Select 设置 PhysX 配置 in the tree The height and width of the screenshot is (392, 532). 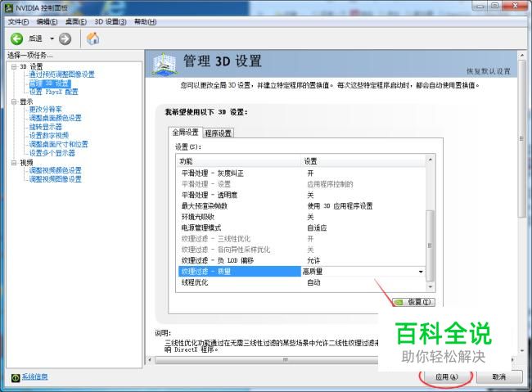53,92
